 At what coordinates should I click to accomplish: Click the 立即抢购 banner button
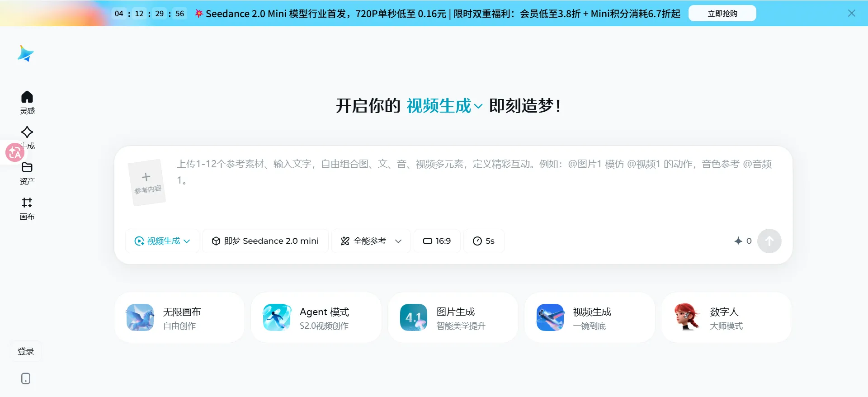click(722, 14)
